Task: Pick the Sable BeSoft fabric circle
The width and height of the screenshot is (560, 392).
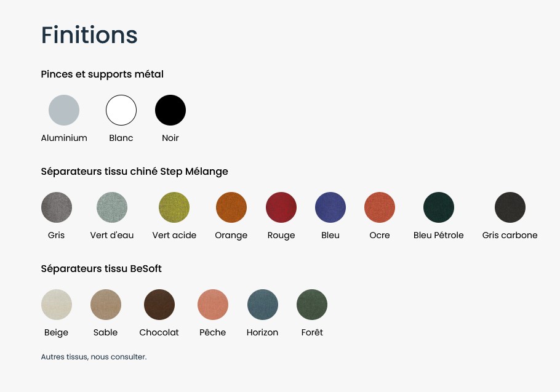Action: [x=106, y=305]
